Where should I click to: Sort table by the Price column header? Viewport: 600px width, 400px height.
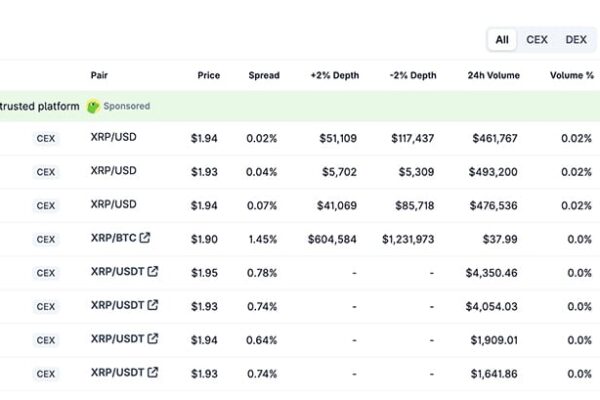[x=208, y=75]
